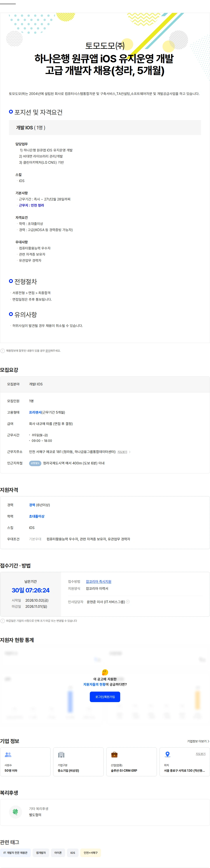Click 프리랜서 employment type link
The image size is (210, 868).
(35, 412)
